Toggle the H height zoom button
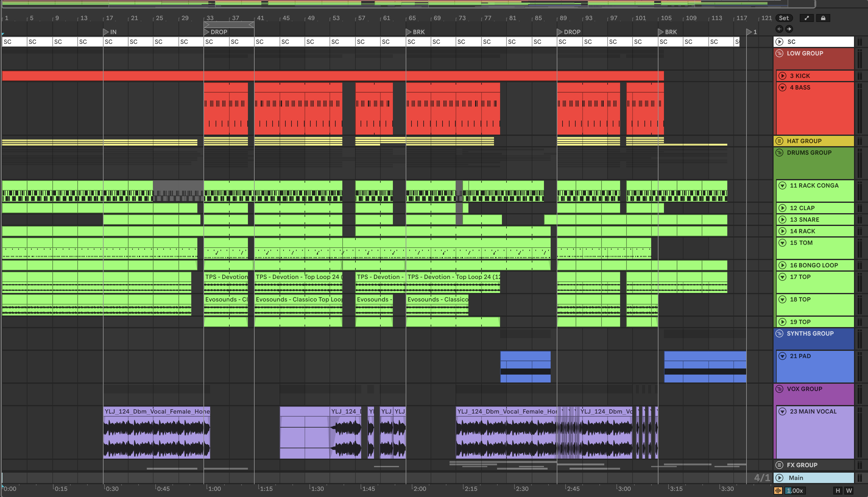 tap(838, 491)
